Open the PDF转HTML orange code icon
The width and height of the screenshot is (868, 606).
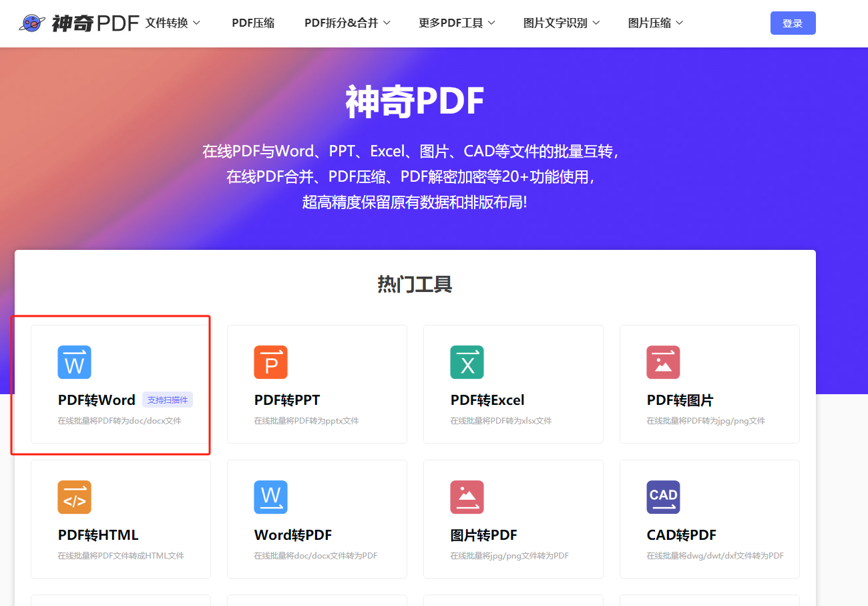(x=74, y=497)
